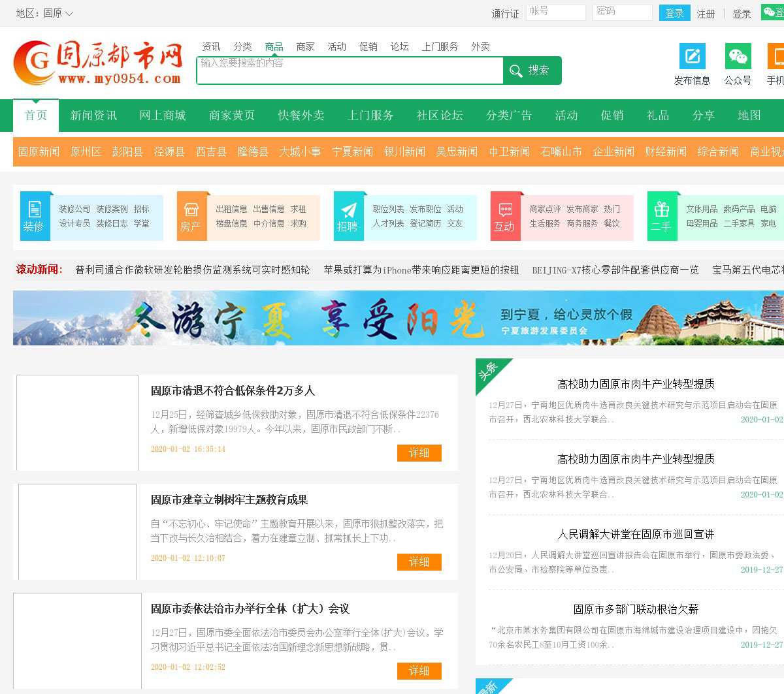This screenshot has height=694, width=784.
Task: Click the 房产 house icon
Action: point(191,210)
